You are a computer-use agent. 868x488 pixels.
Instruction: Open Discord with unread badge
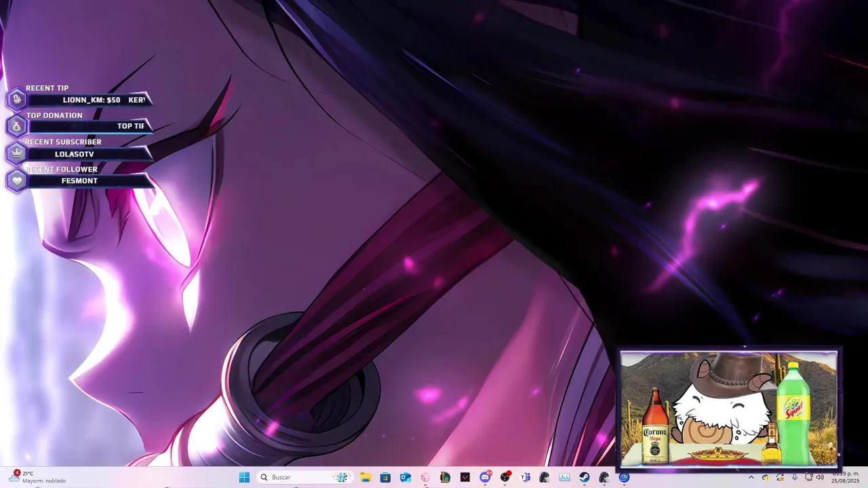tap(486, 477)
